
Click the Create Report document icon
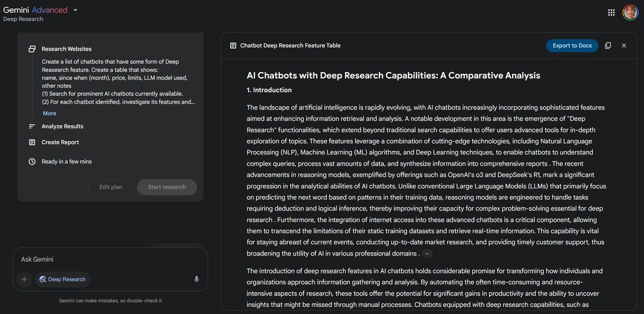pyautogui.click(x=32, y=142)
